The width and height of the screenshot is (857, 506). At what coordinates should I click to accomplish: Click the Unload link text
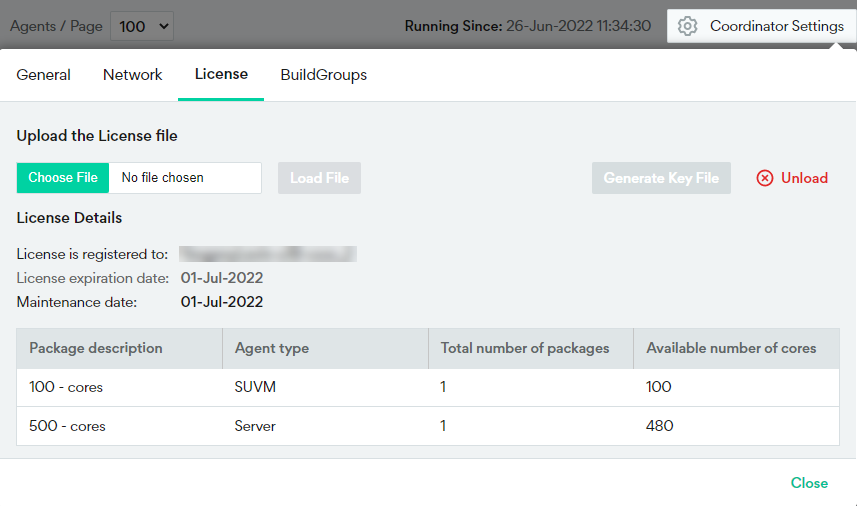click(804, 178)
